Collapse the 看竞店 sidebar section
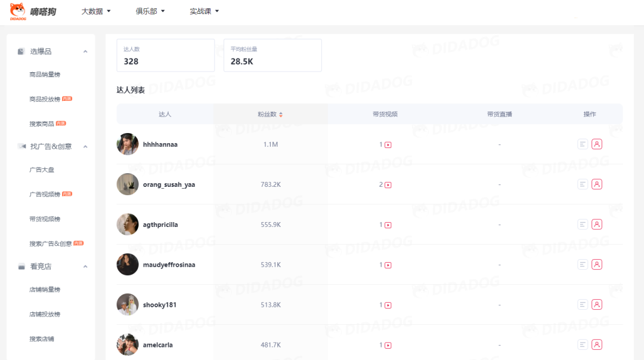Screen dimensions: 644x360 coord(85,267)
